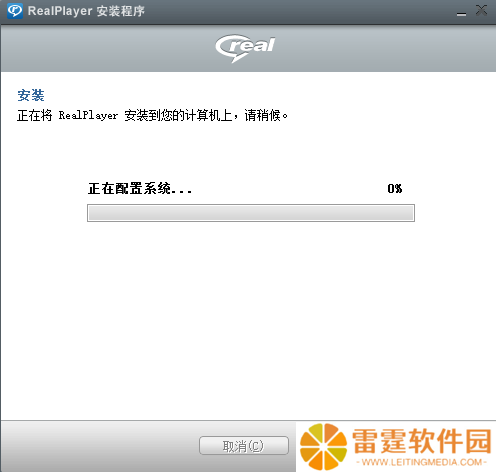Click the 雷霆软件园 watermark text
The width and height of the screenshot is (496, 472).
421,441
